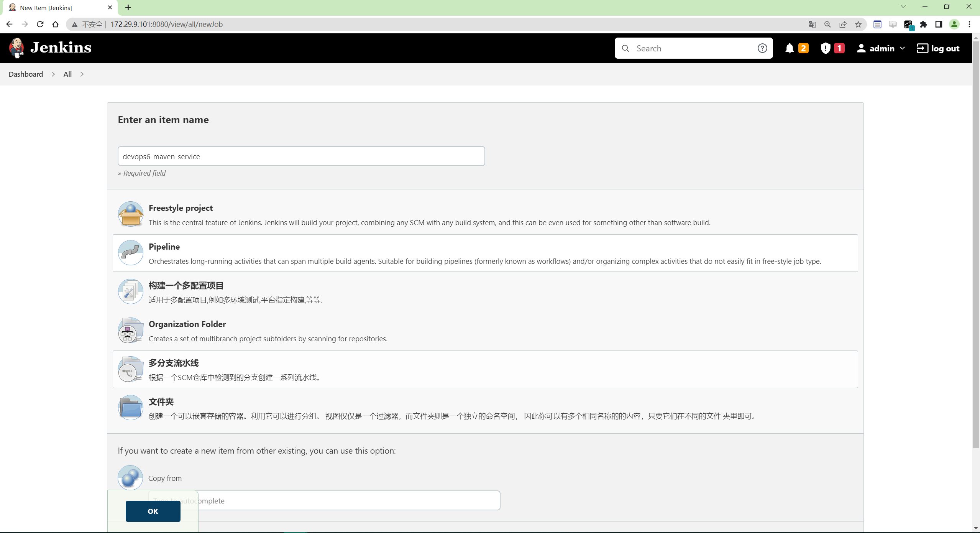This screenshot has height=533, width=980.
Task: Click the search magnifier icon in Jenkins header
Action: (625, 48)
